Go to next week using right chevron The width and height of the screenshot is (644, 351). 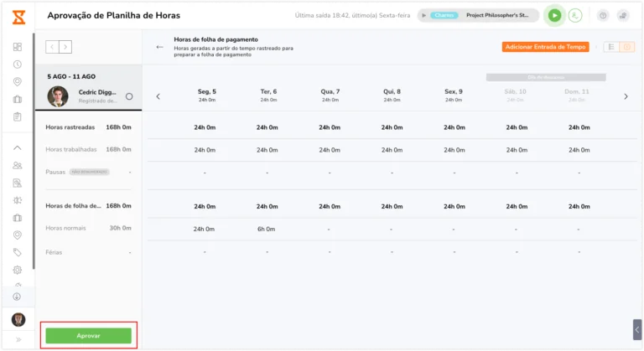pos(65,47)
